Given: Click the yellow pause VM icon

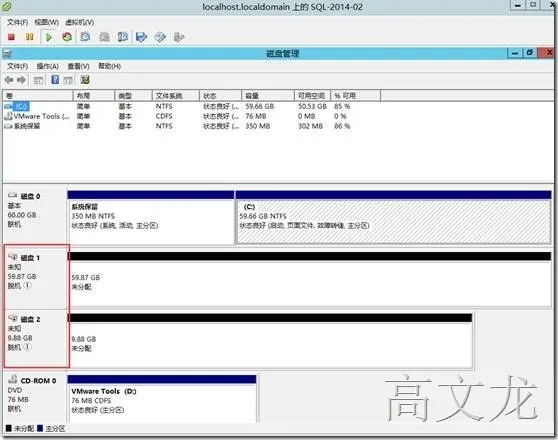Looking at the screenshot, I should [30, 37].
